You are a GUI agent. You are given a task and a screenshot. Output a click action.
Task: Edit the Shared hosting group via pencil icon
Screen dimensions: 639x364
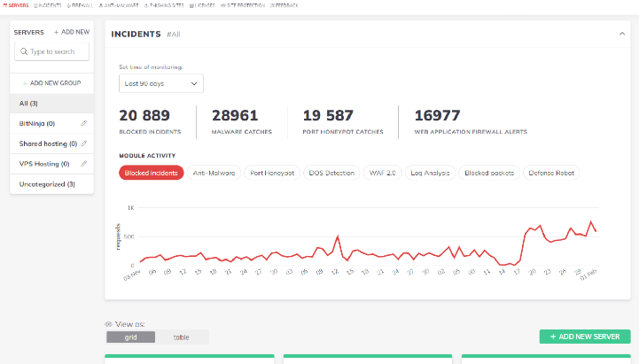[84, 143]
